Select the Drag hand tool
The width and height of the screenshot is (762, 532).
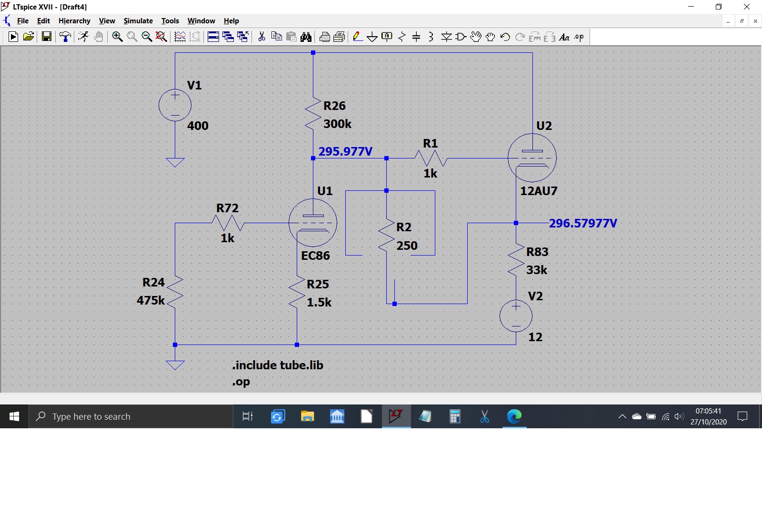click(491, 37)
